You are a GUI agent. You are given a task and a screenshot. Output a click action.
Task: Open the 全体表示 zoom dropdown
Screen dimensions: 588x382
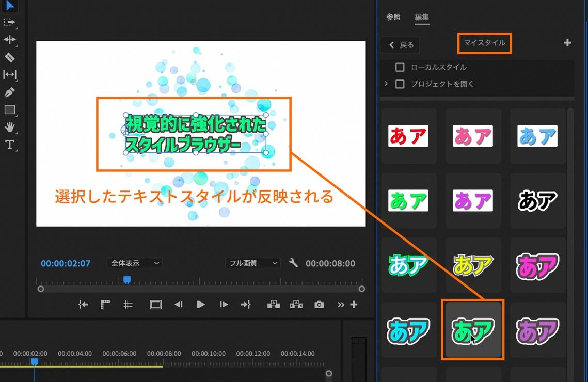[135, 263]
